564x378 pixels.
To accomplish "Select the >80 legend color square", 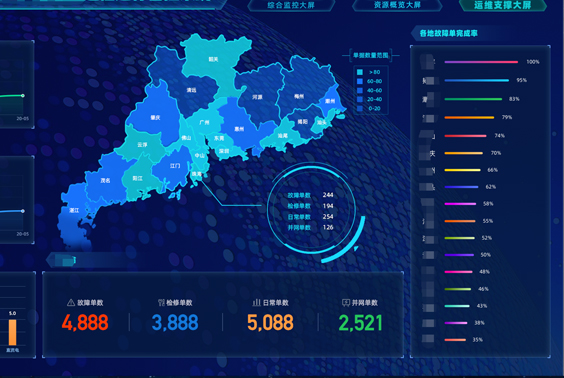I will 360,72.
